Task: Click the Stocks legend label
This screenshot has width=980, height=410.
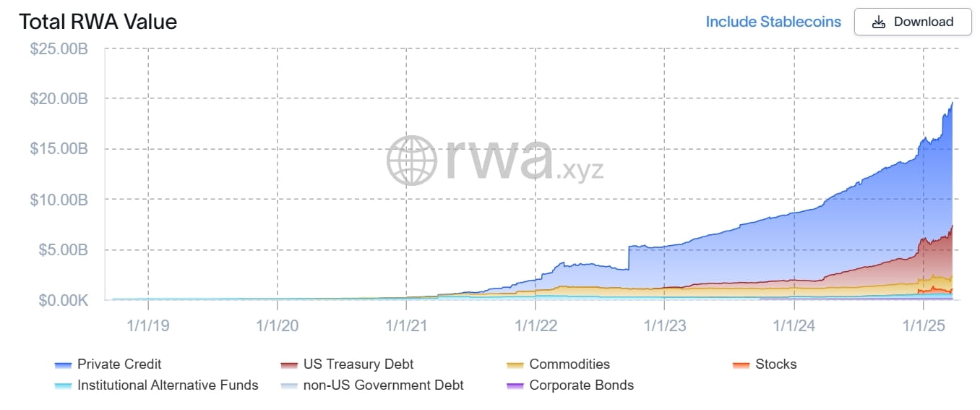Action: 775,364
